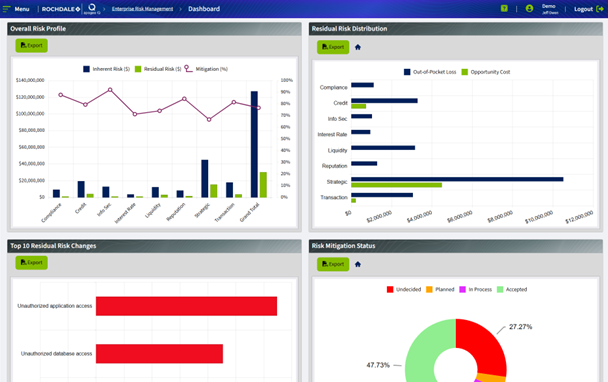Image resolution: width=608 pixels, height=382 pixels.
Task: Click the Grand Total inherent risk bar
Action: point(254,144)
